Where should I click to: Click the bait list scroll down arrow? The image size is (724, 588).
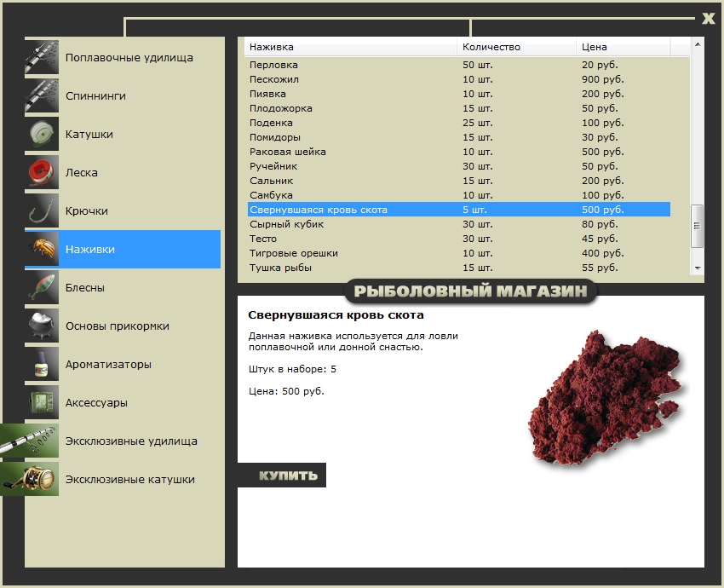(x=698, y=268)
